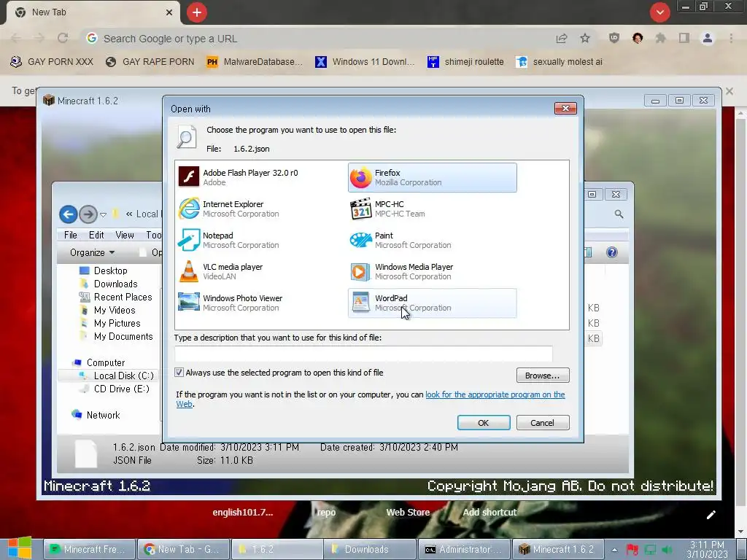Open the Windows 11 Download bookmark

click(365, 61)
